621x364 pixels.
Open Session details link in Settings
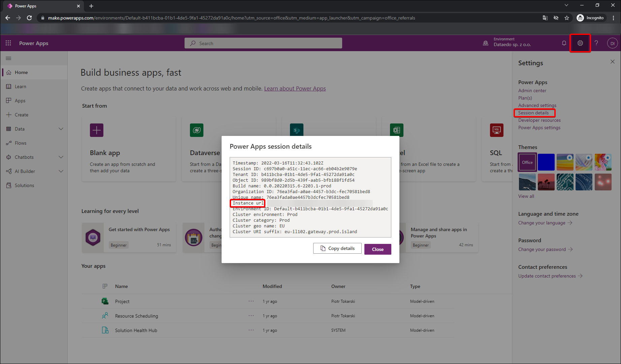coord(533,113)
